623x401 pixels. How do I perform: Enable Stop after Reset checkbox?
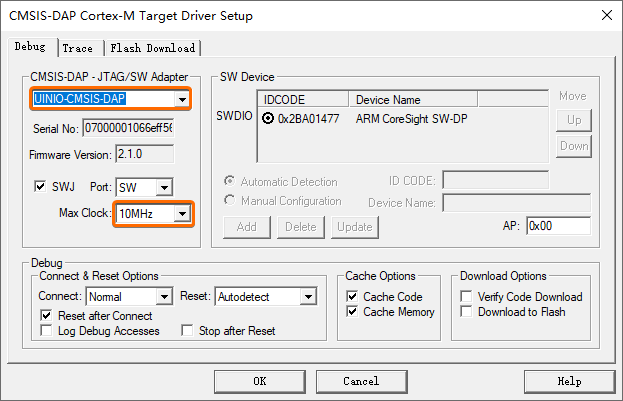(x=187, y=330)
